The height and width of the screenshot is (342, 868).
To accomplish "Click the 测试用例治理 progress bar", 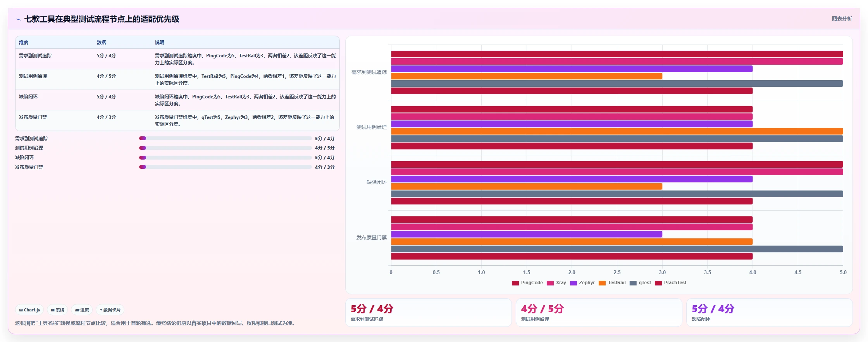I will click(x=226, y=148).
